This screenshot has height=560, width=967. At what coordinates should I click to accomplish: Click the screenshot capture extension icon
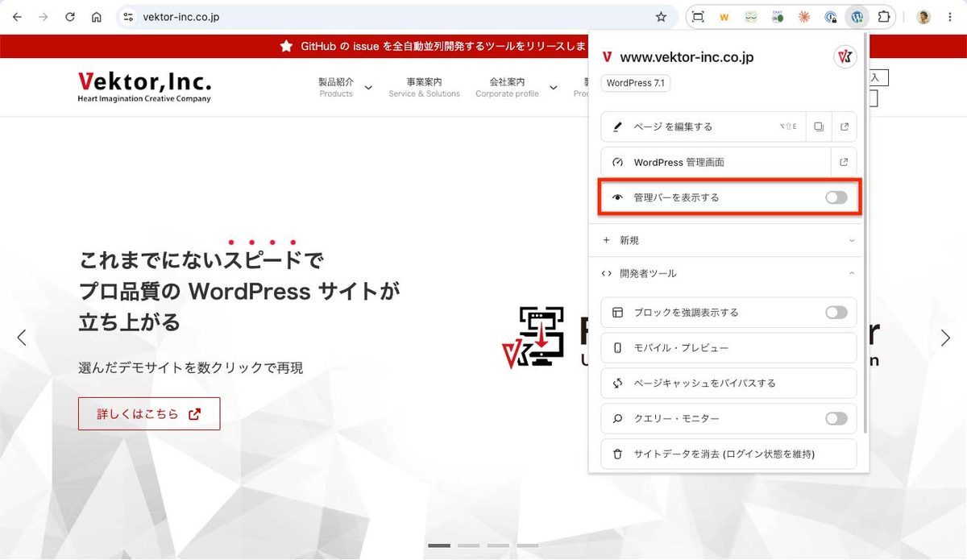pyautogui.click(x=698, y=17)
